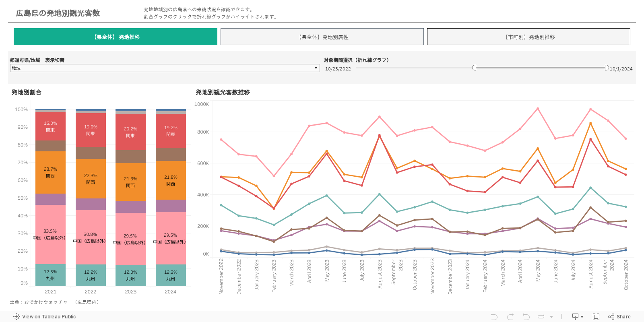Image resolution: width=644 pixels, height=322 pixels.
Task: Select 2021 関東 16.0% bar segment
Action: [x=50, y=126]
